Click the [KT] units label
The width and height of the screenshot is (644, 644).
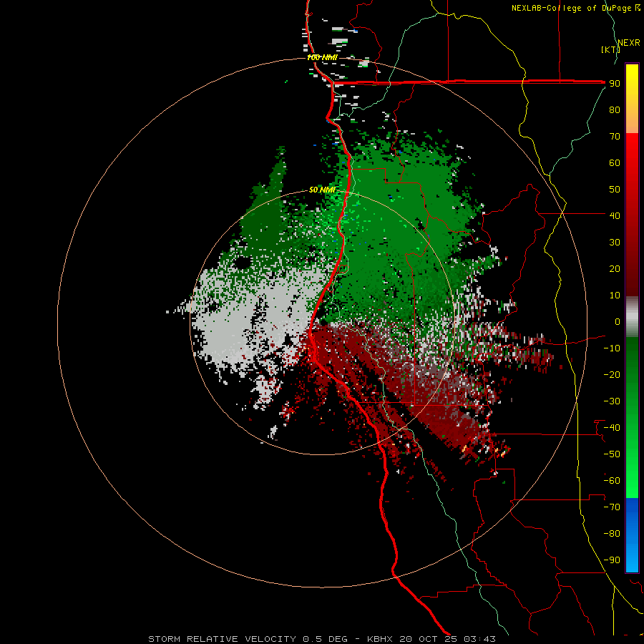coord(610,49)
